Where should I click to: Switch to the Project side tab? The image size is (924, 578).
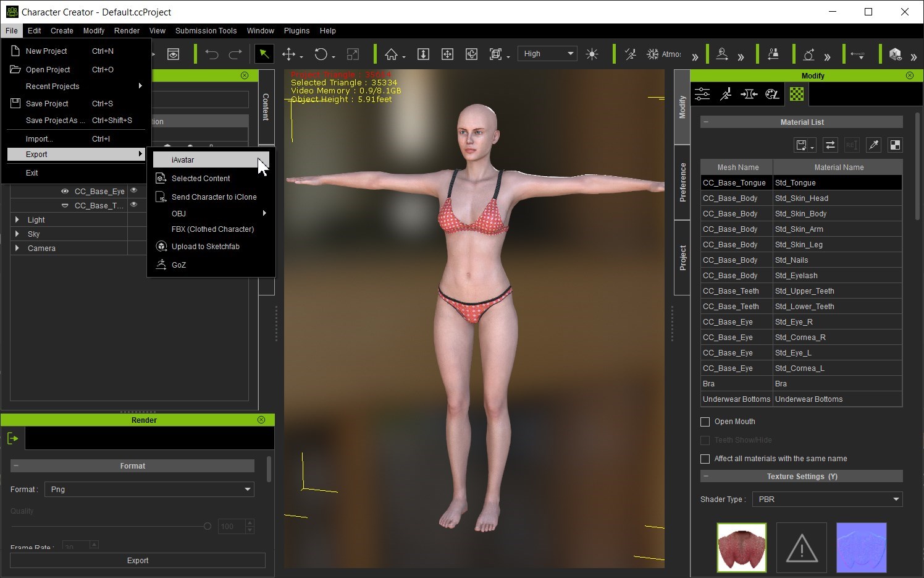(x=682, y=258)
